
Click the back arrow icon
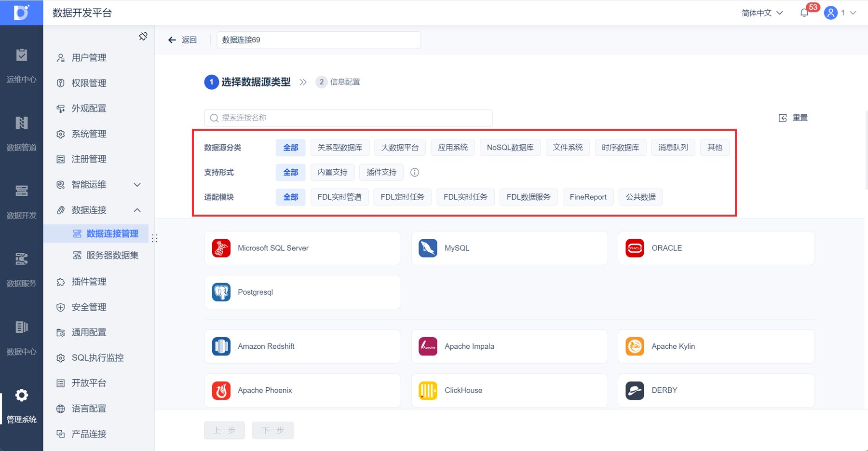(x=172, y=40)
